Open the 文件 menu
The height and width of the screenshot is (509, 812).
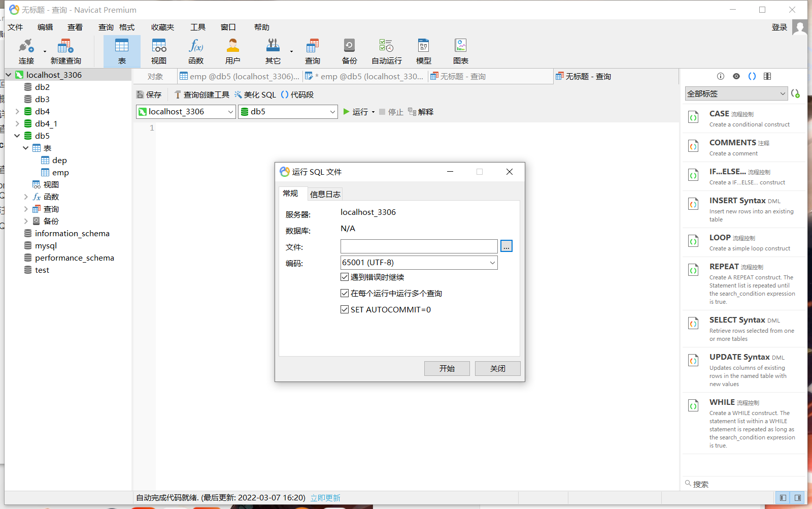15,27
